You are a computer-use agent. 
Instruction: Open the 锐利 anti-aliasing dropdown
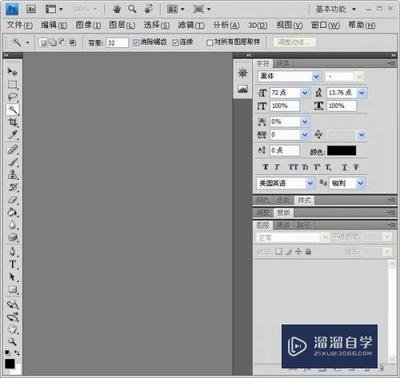tap(361, 183)
